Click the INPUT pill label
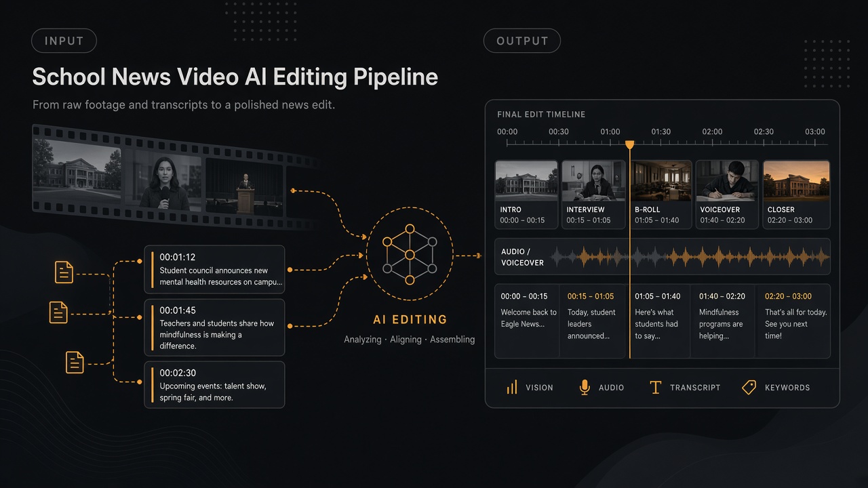 [64, 41]
